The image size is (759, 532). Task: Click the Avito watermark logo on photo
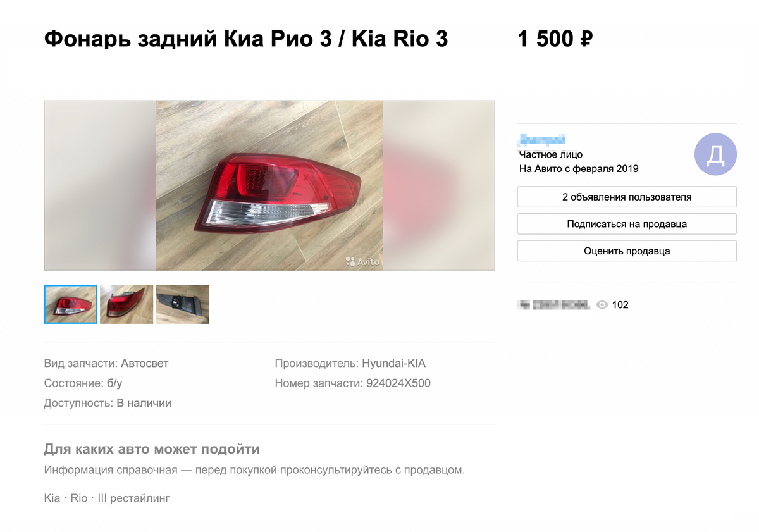pos(362,261)
